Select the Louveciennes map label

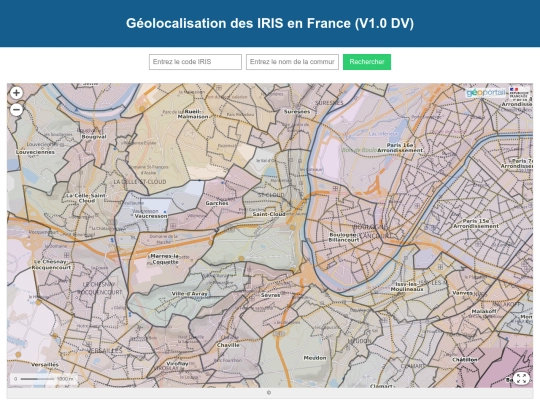pos(35,152)
